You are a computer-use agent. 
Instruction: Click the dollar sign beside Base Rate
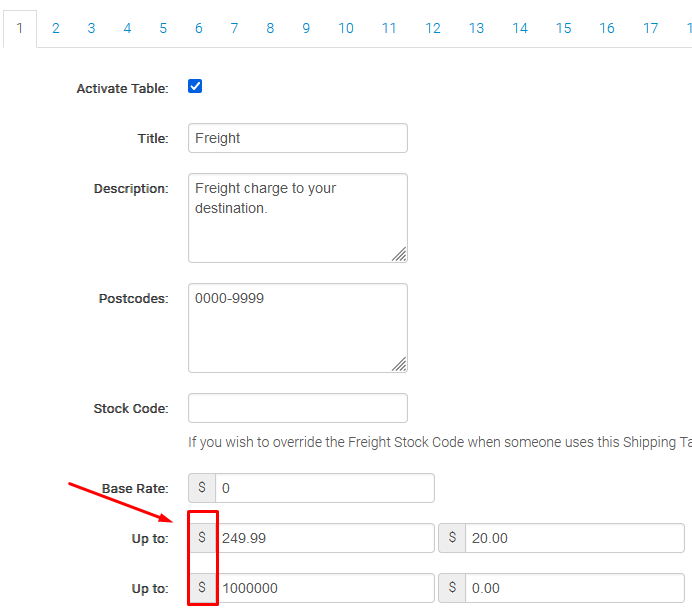tap(202, 488)
